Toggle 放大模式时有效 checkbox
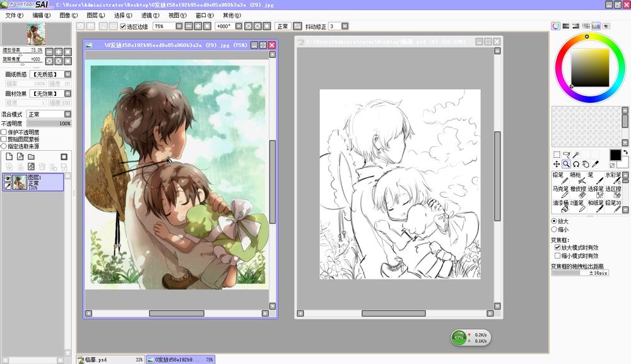Viewport: 631px width, 364px height. pos(557,247)
